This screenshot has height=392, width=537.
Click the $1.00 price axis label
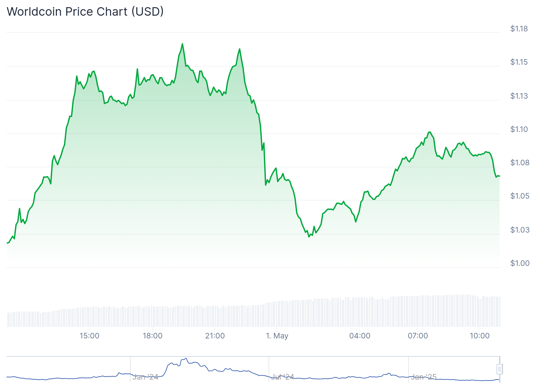(519, 263)
